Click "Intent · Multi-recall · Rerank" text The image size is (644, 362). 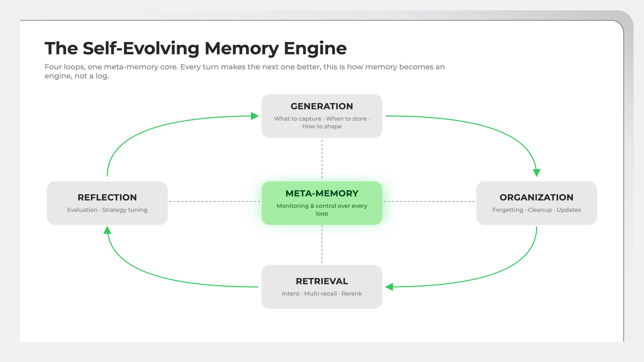[322, 294]
